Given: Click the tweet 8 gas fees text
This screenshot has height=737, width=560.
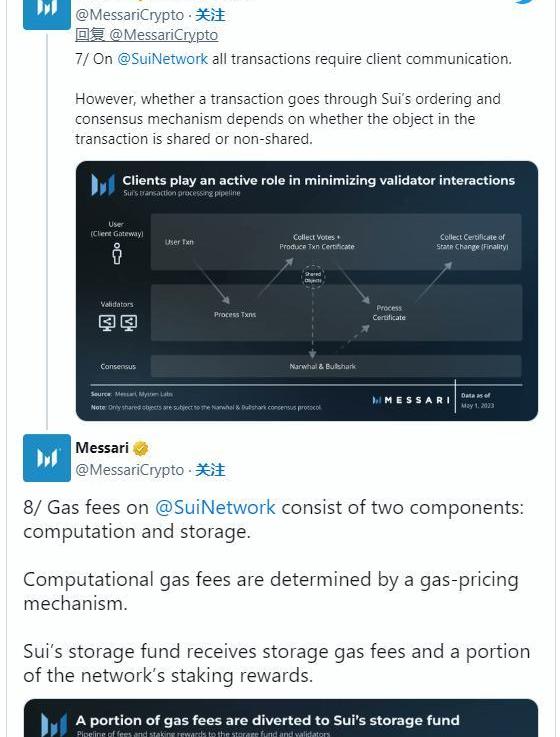Looking at the screenshot, I should 276,591.
